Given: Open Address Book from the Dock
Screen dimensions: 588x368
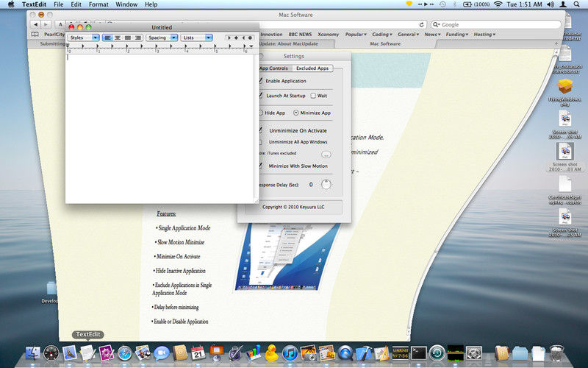Looking at the screenshot, I should coord(179,353).
